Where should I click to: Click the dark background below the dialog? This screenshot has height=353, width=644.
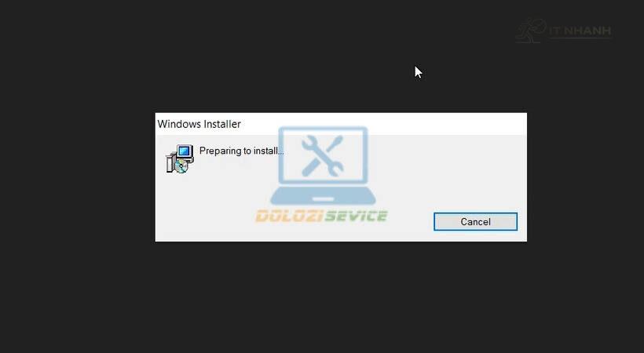[341, 296]
